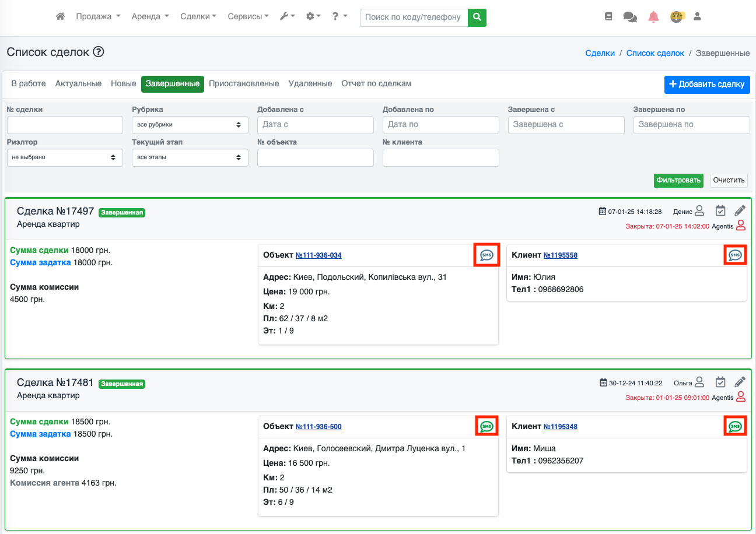The width and height of the screenshot is (756, 534).
Task: Expand the Текущий этап dropdown
Action: pyautogui.click(x=190, y=157)
